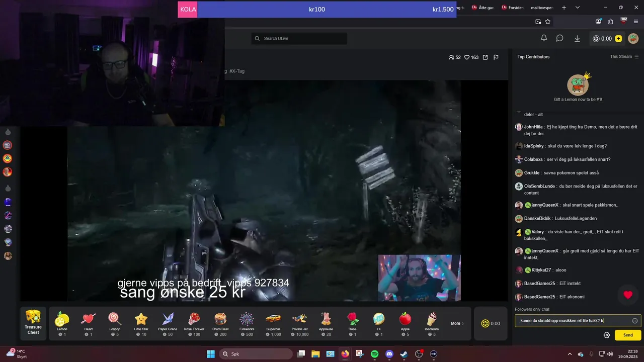The image size is (644, 362).
Task: Switch to the Forsiden browser tab
Action: 512,8
